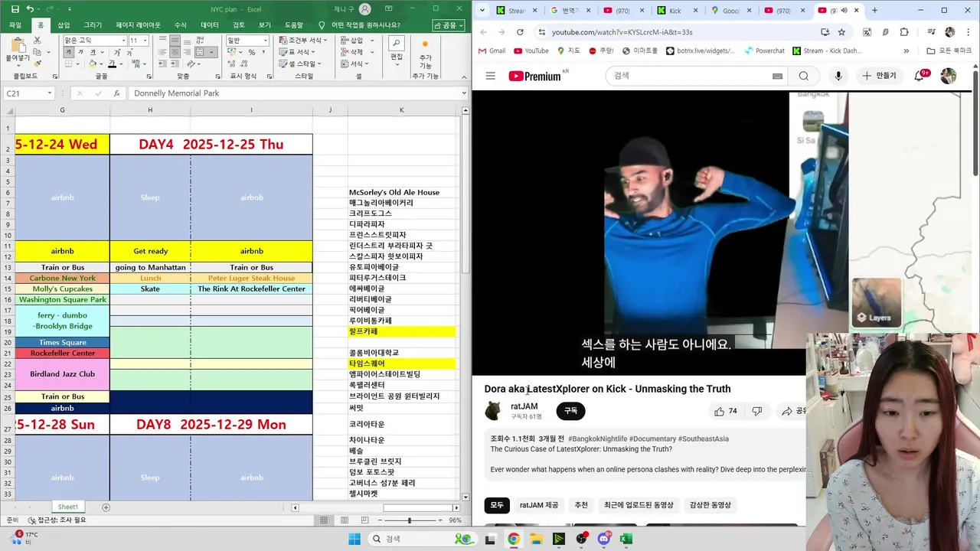Open the 삽입 (Insert) ribbon tab
980x551 pixels.
(64, 25)
